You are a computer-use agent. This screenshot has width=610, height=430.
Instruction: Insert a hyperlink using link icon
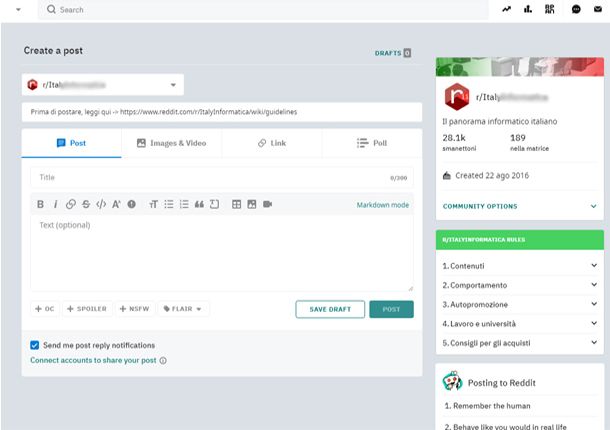tap(70, 204)
